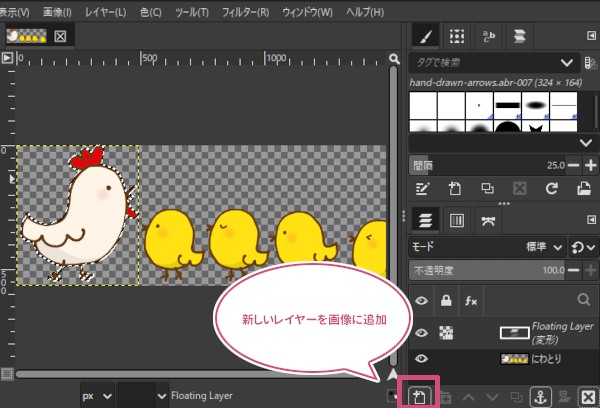Image resolution: width=600 pixels, height=408 pixels.
Task: Increase the 間隔 spacing value
Action: [x=591, y=165]
